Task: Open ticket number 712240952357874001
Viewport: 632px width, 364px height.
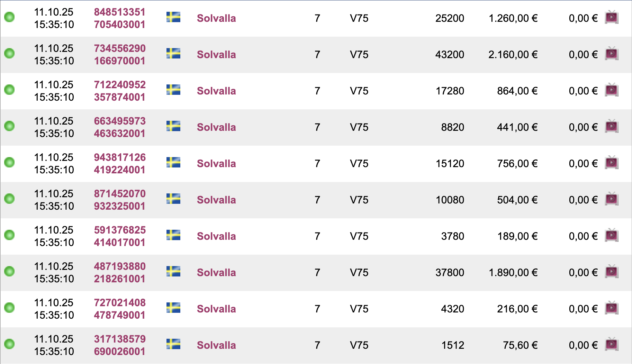Action: [x=120, y=91]
